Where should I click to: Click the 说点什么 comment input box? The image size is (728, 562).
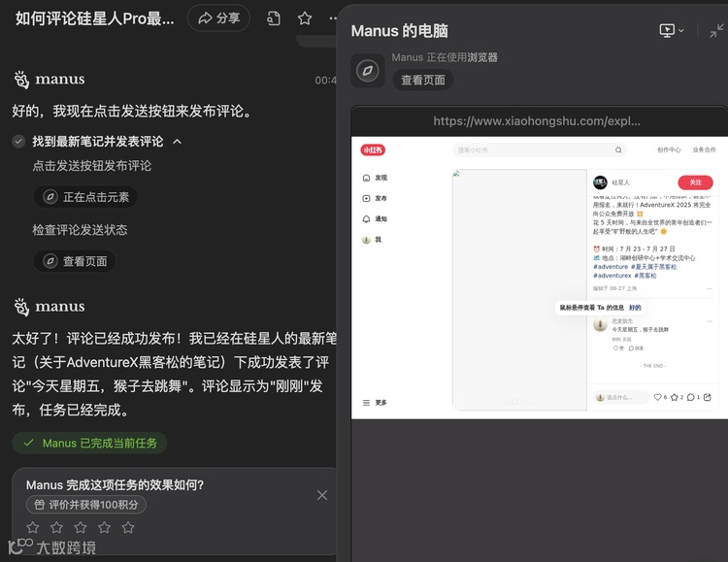621,397
